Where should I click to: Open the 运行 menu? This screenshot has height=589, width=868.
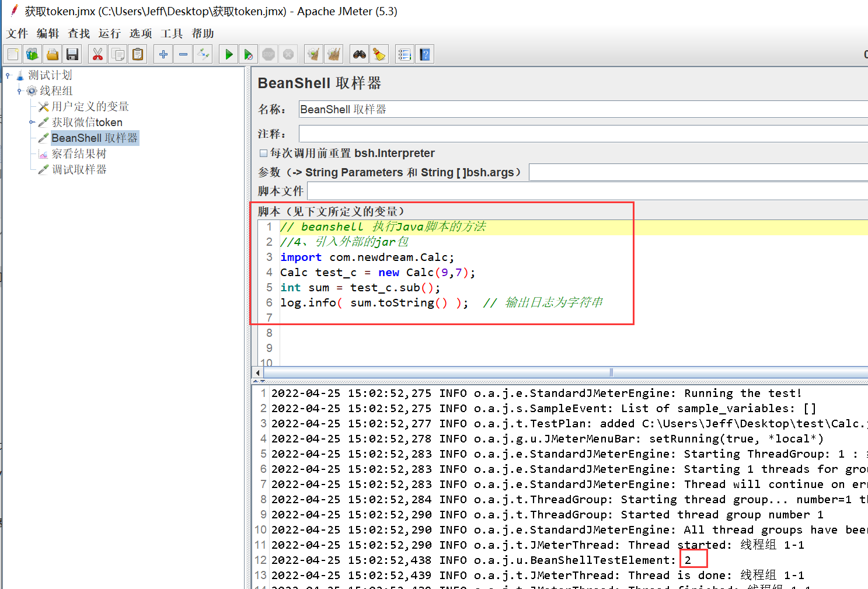click(110, 33)
